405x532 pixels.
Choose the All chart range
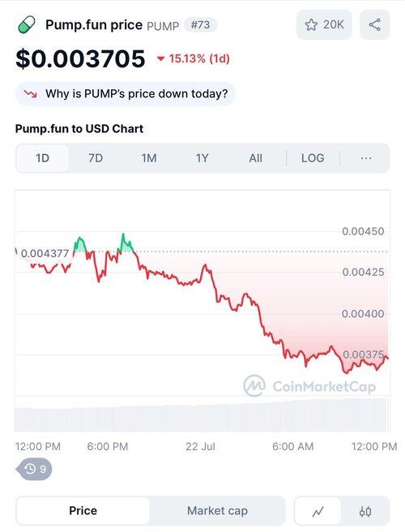click(x=255, y=158)
